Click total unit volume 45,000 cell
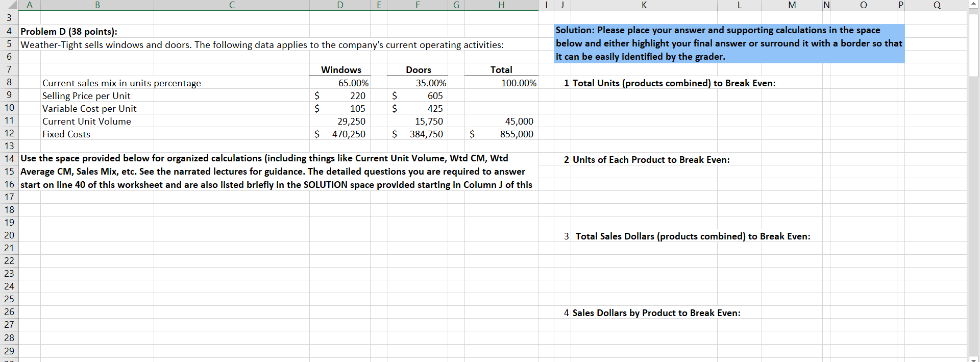The image size is (980, 362). [x=501, y=121]
